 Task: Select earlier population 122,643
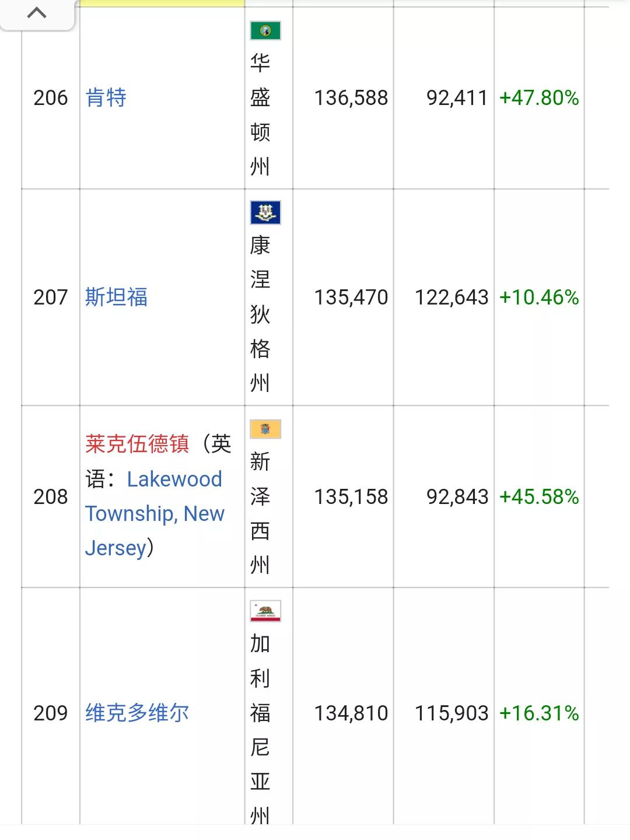pos(452,297)
